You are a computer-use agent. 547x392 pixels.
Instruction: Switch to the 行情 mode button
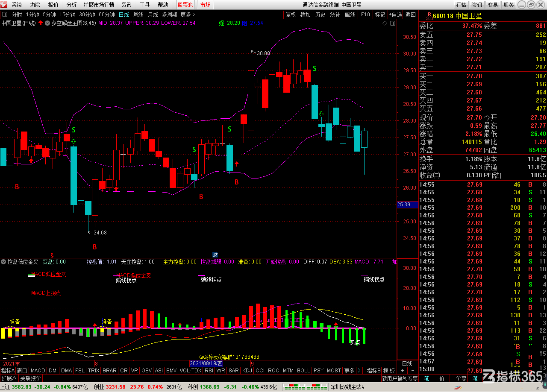(x=461, y=5)
